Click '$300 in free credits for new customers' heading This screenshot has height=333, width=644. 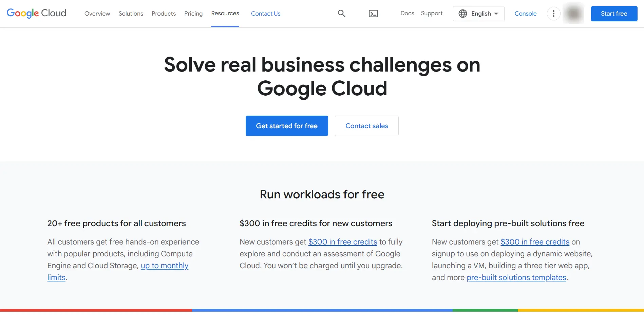pos(316,223)
